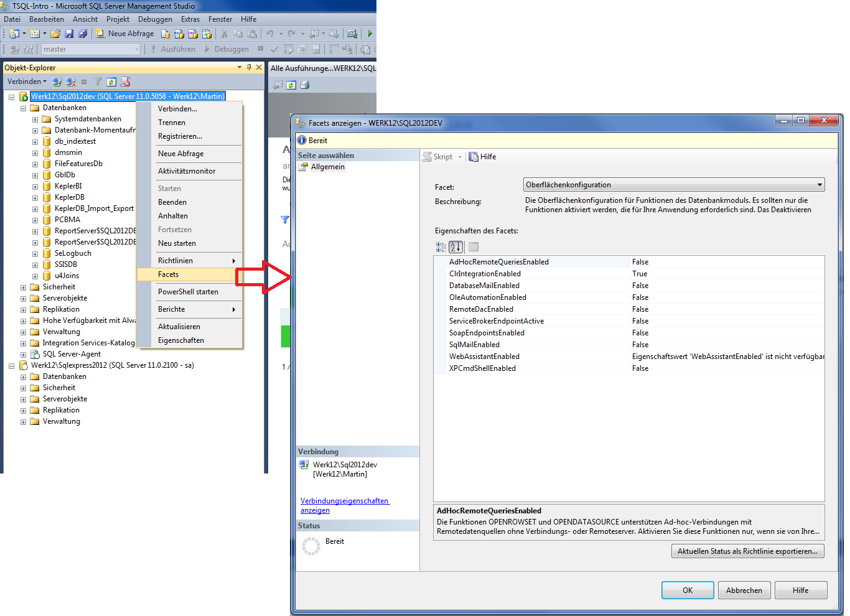Click the red stop-script icon in Objekt-Explorer
The image size is (850, 616).
tap(125, 82)
